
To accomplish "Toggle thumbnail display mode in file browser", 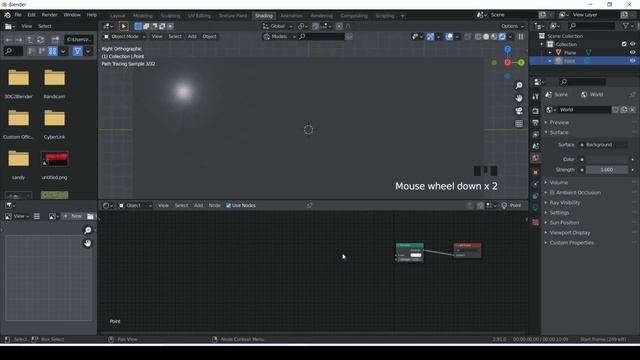I will [x=53, y=51].
